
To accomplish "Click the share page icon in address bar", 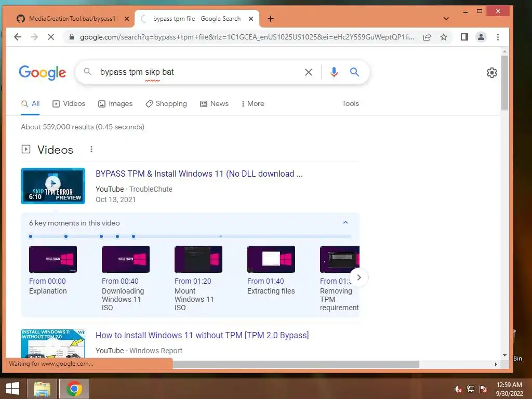I will [x=427, y=37].
